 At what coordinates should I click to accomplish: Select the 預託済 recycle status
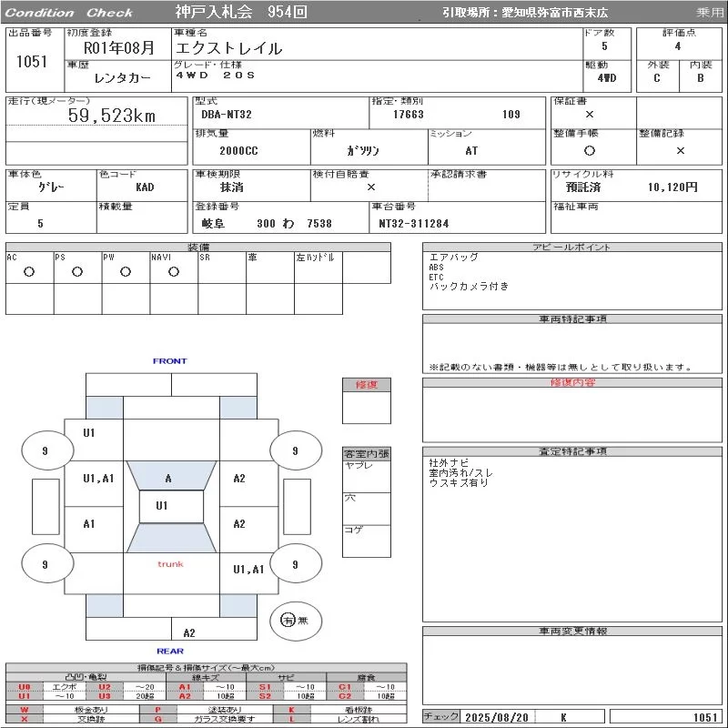[583, 187]
